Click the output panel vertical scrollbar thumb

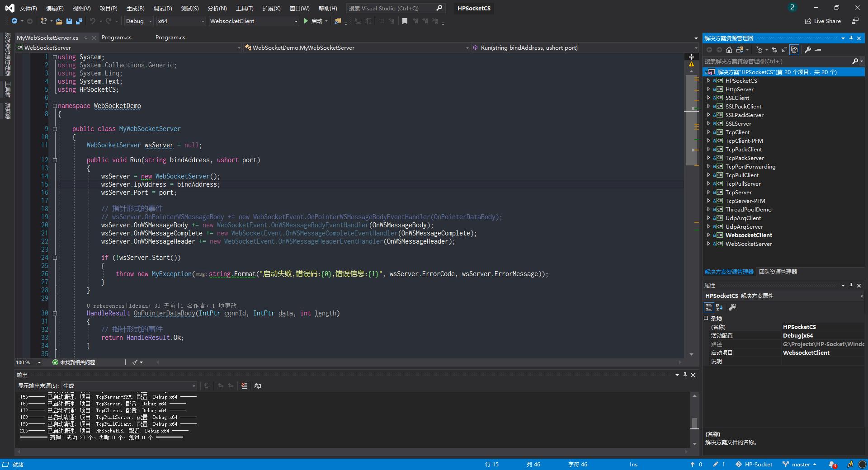[x=694, y=423]
